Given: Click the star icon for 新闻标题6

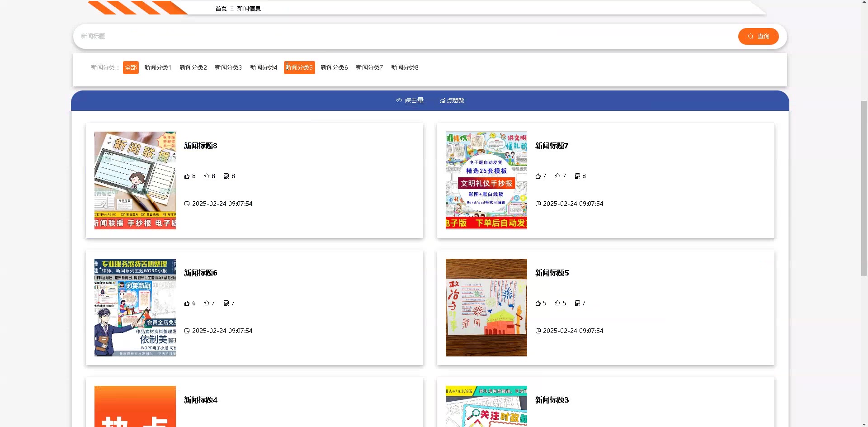Looking at the screenshot, I should point(207,303).
